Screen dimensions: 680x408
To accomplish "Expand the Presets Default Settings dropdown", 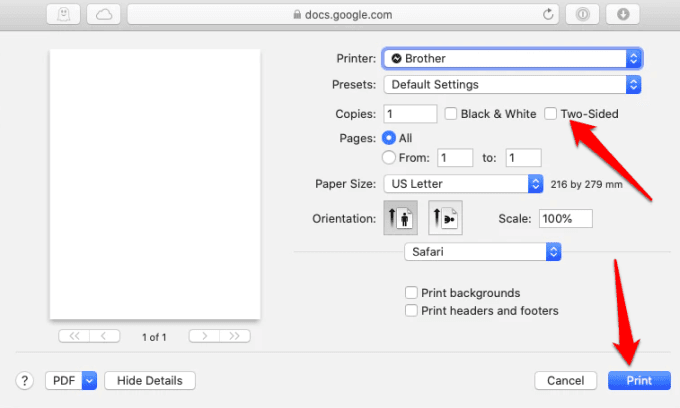I will click(511, 85).
